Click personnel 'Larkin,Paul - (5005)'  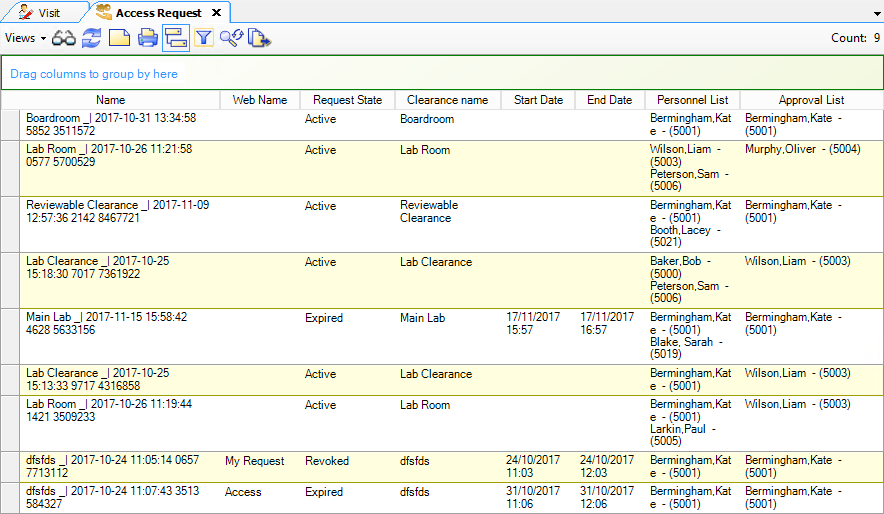(683, 435)
